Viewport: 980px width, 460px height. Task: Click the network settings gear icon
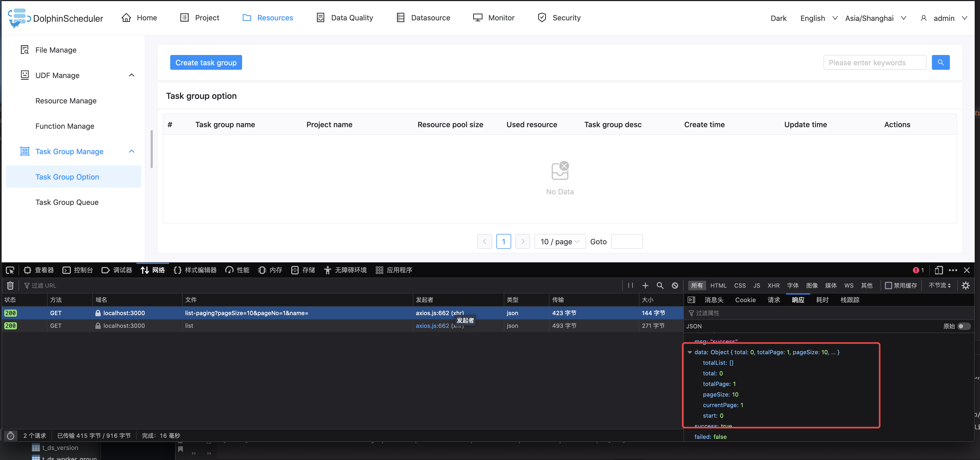pos(965,285)
